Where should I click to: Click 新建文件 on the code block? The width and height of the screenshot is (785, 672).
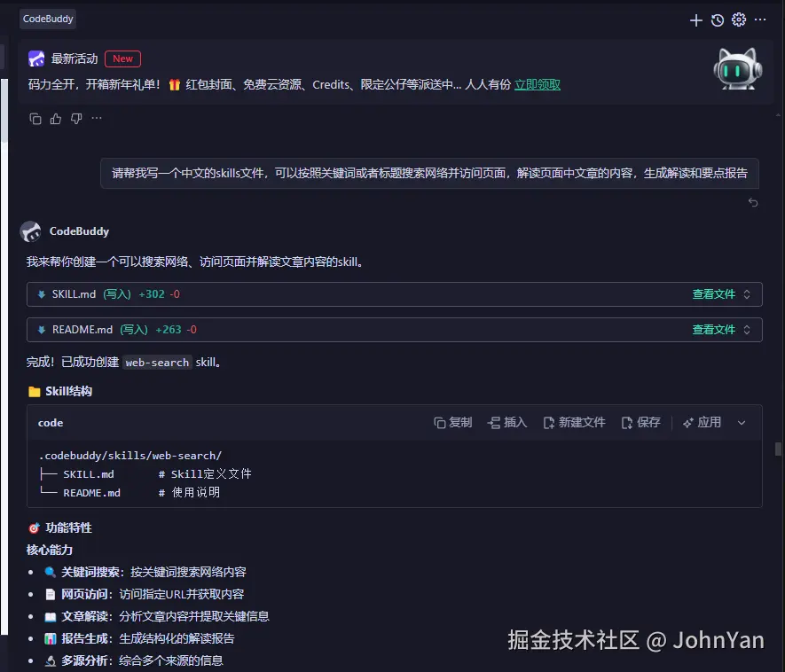point(575,423)
